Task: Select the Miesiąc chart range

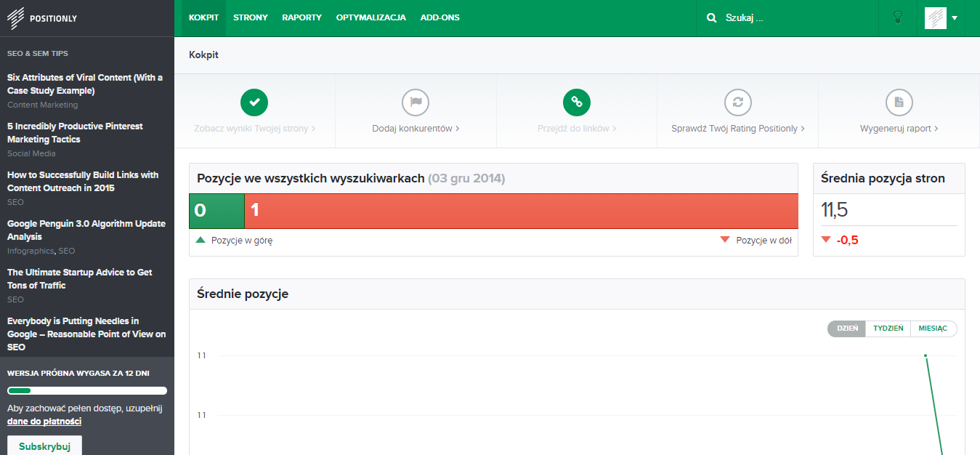Action: [x=934, y=329]
